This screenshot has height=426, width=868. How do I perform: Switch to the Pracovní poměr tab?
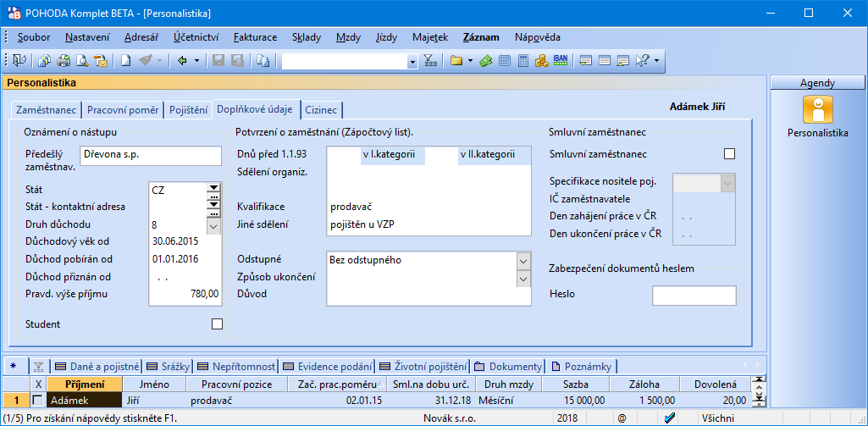click(x=123, y=110)
